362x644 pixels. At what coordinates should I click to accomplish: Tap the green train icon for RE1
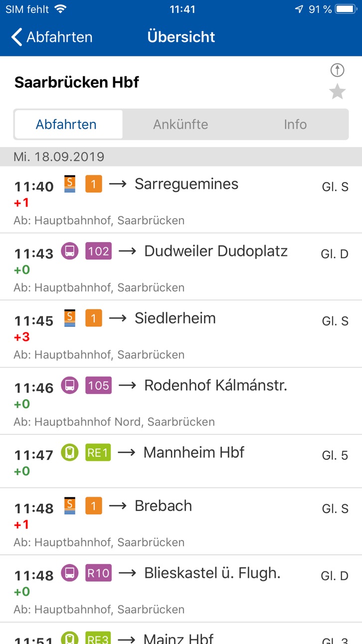pyautogui.click(x=70, y=452)
